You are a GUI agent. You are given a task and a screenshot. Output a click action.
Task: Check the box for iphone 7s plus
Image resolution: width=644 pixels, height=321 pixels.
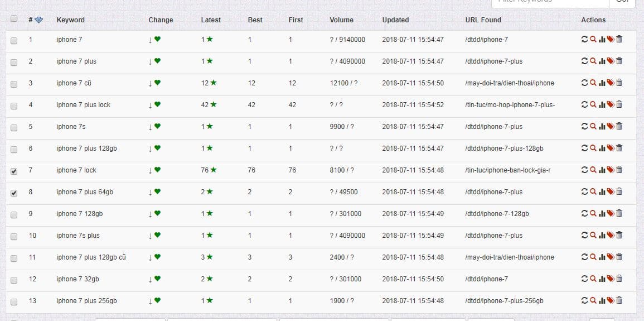click(14, 237)
